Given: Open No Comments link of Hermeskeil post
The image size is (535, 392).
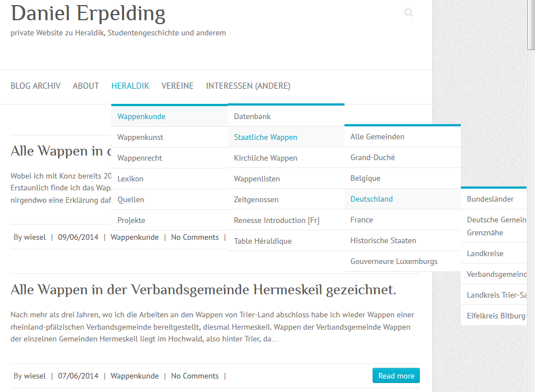Looking at the screenshot, I should pos(194,376).
